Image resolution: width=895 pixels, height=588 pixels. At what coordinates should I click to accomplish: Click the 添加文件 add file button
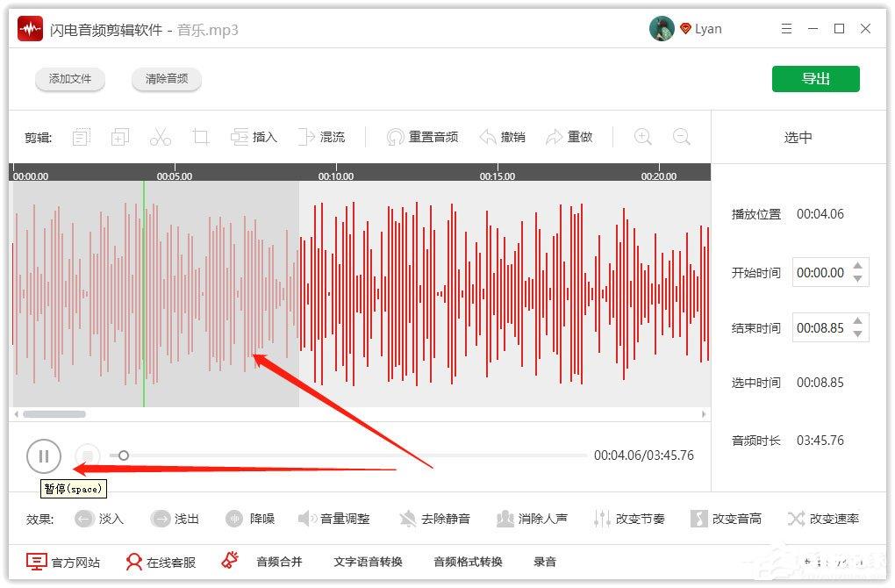point(70,79)
